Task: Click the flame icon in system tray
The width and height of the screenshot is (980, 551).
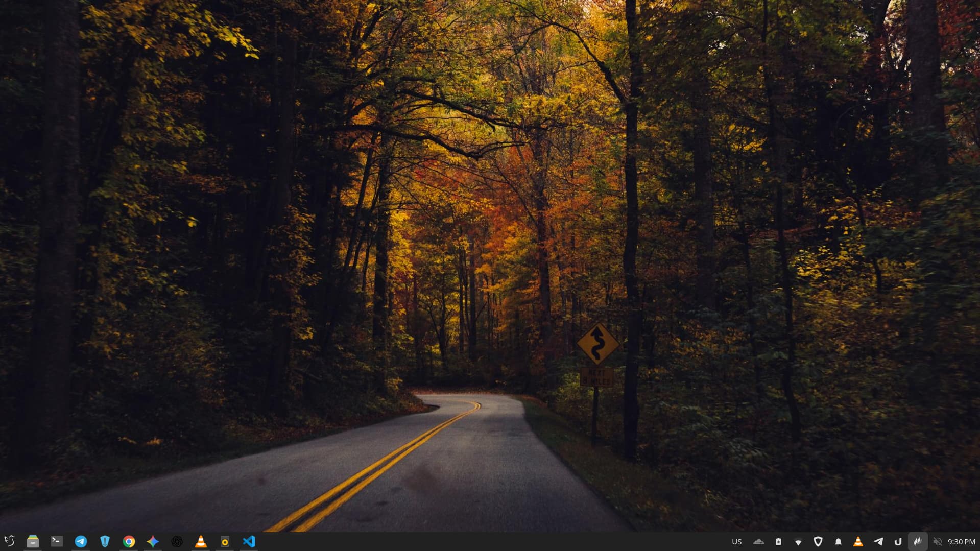Action: [x=918, y=542]
